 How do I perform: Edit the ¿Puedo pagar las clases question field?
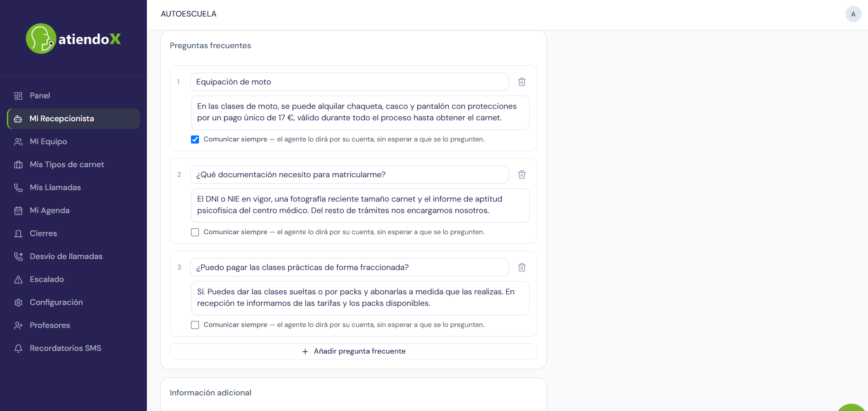point(349,267)
